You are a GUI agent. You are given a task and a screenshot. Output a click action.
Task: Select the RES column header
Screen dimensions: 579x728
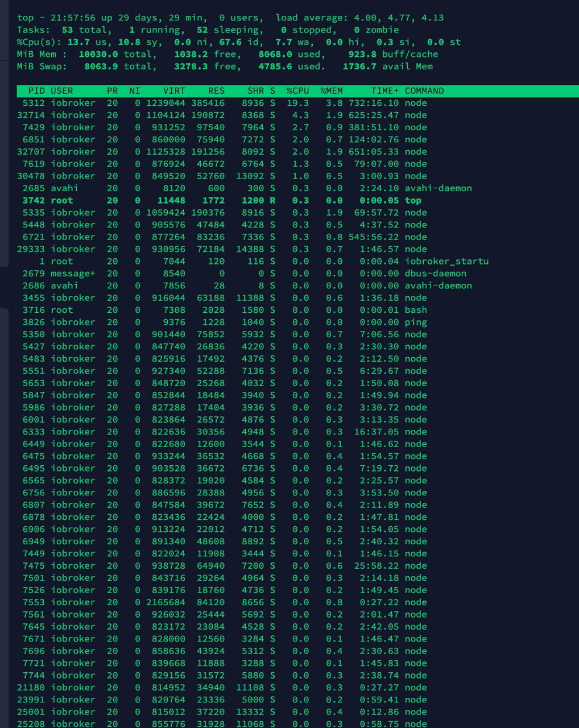tap(216, 91)
